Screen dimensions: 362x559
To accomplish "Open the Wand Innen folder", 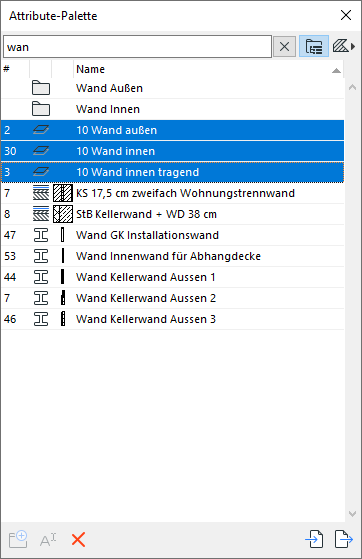I will coord(173,109).
